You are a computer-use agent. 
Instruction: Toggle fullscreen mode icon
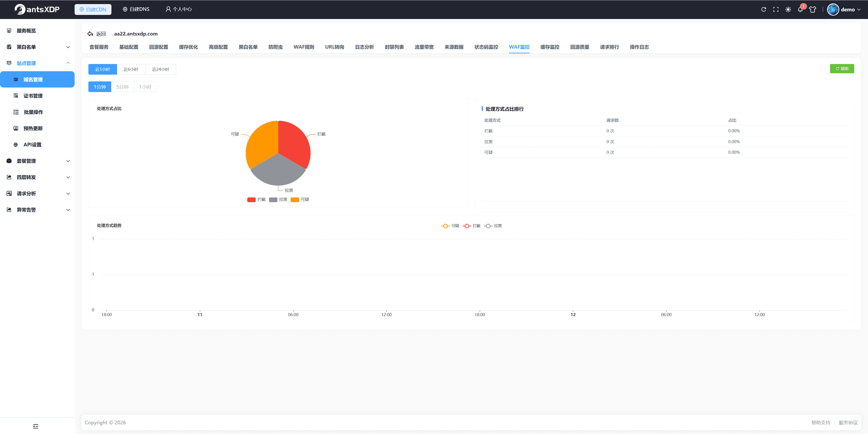[x=776, y=9]
